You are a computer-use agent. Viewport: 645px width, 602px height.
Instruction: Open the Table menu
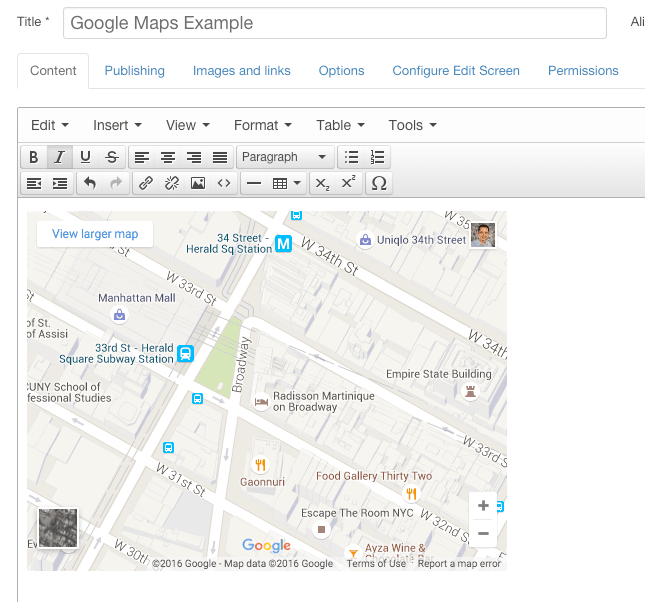coord(340,125)
